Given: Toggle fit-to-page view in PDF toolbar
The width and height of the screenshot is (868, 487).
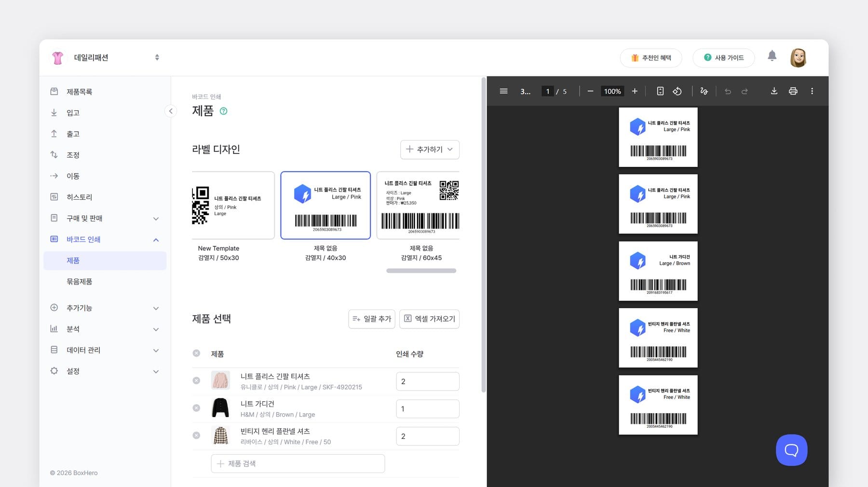Looking at the screenshot, I should [660, 91].
